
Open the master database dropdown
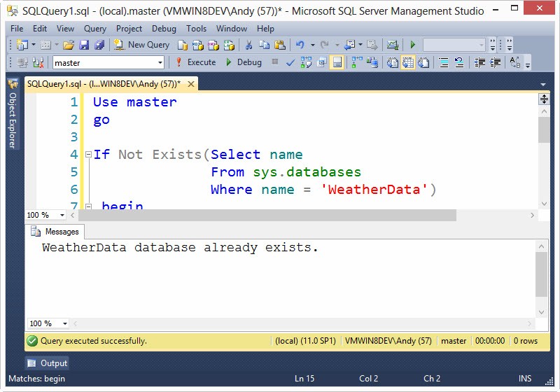160,62
